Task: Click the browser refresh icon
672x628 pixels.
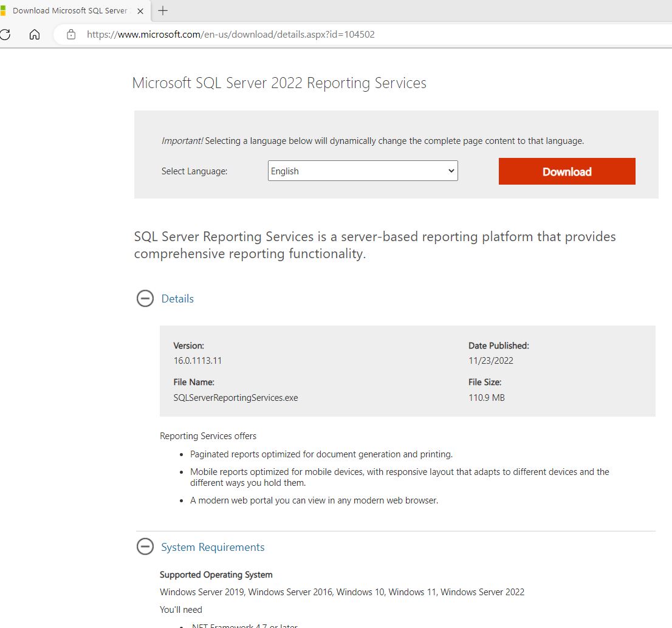Action: pos(5,35)
